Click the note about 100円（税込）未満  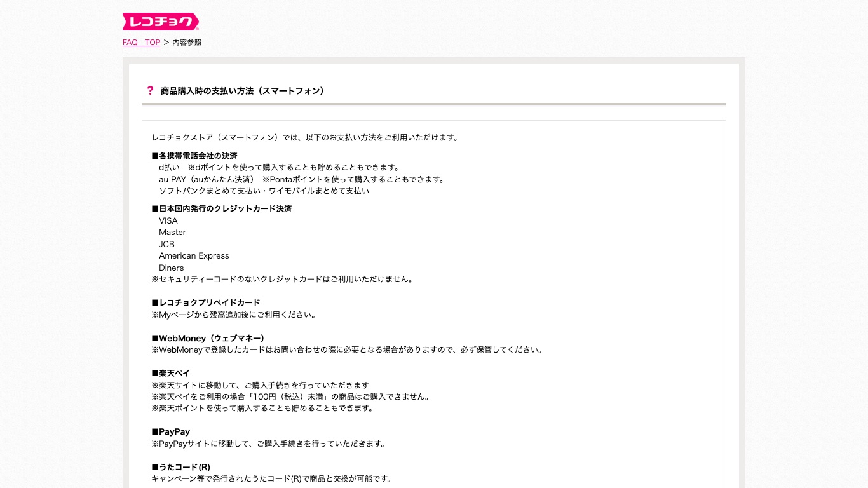pos(291,396)
